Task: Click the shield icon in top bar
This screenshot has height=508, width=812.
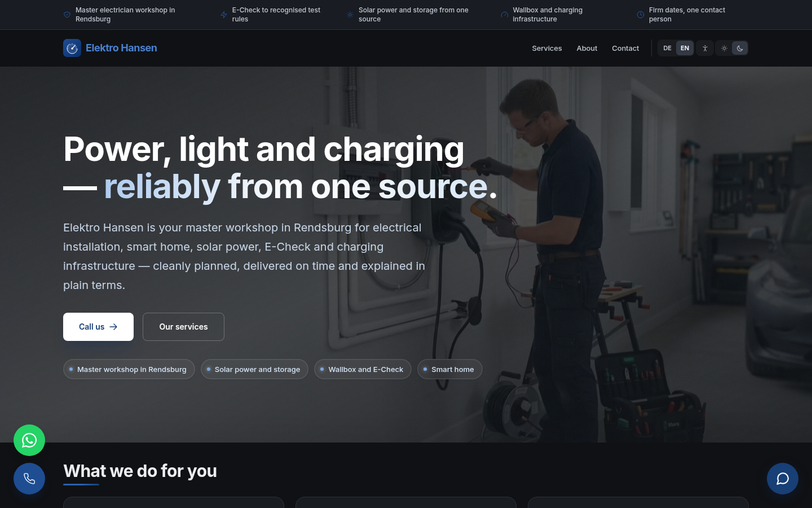Action: pos(67,15)
